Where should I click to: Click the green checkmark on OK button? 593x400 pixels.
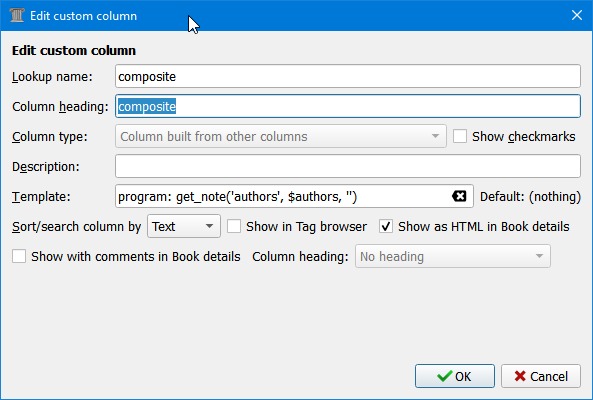click(444, 376)
